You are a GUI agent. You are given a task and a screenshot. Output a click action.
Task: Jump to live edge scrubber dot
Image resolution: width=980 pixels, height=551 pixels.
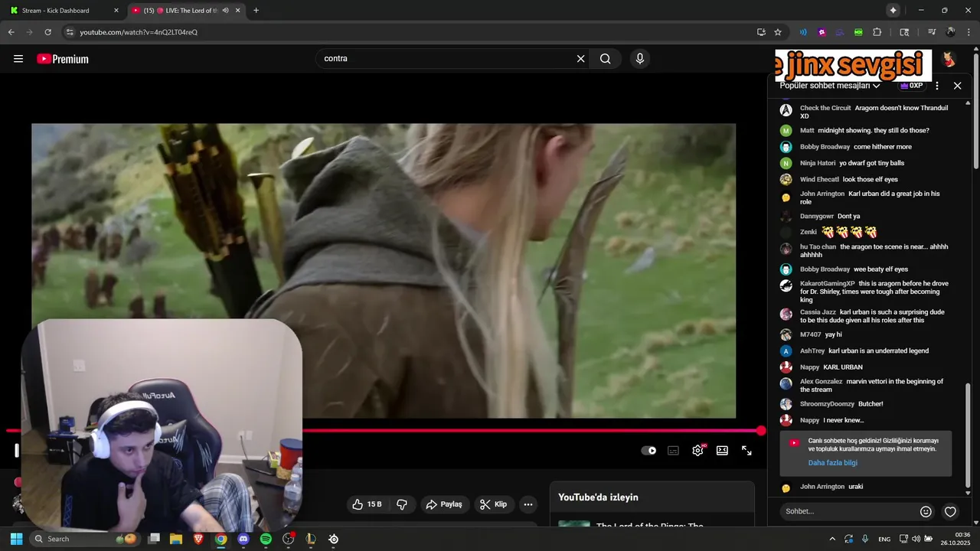[x=761, y=431]
